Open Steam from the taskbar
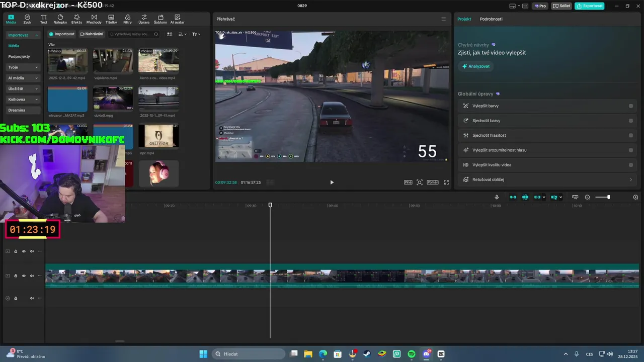 point(367,354)
